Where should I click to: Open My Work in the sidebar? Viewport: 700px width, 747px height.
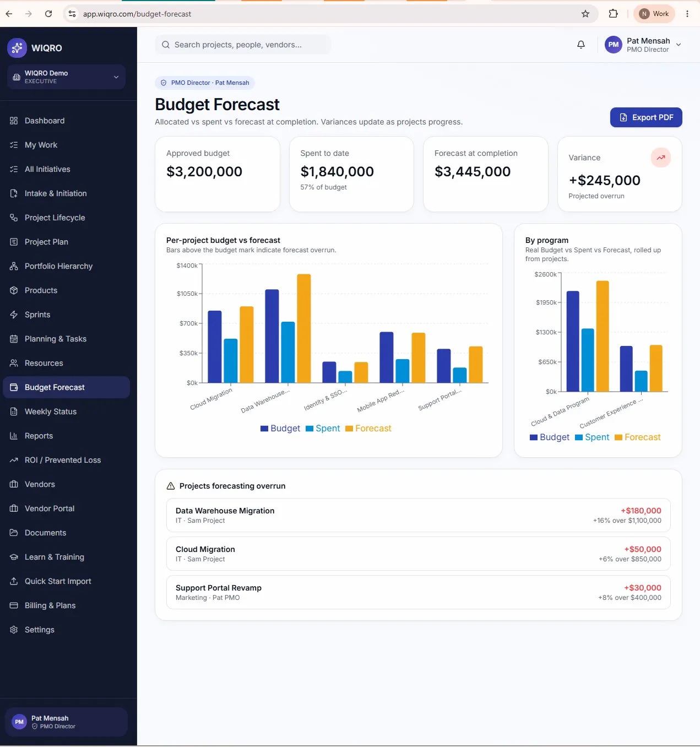66,145
